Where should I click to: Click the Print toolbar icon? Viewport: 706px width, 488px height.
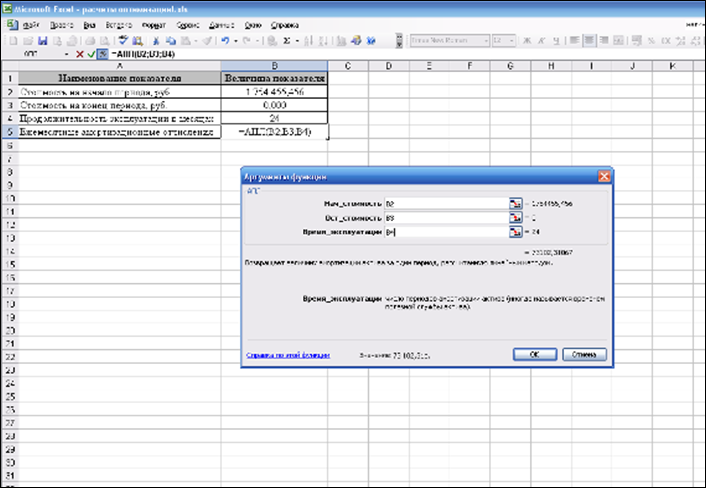pos(90,41)
